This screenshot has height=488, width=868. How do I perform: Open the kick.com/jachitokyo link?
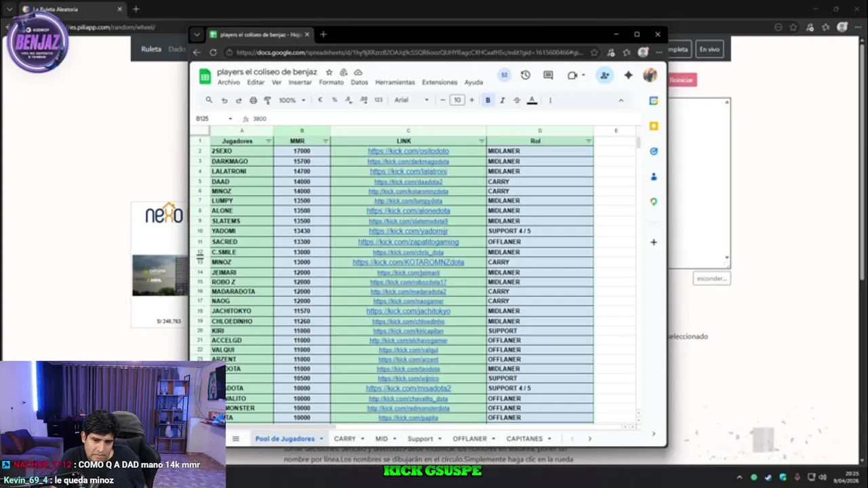click(x=408, y=311)
